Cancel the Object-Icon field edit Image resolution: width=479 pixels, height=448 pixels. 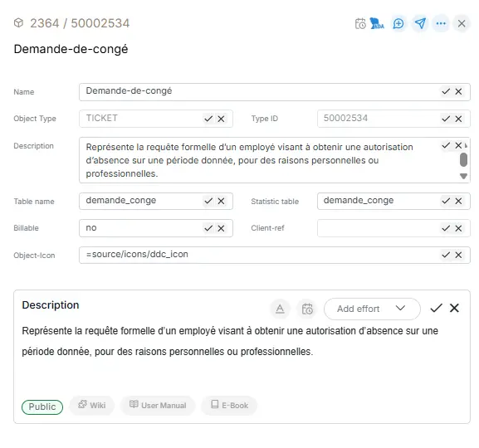coord(458,255)
